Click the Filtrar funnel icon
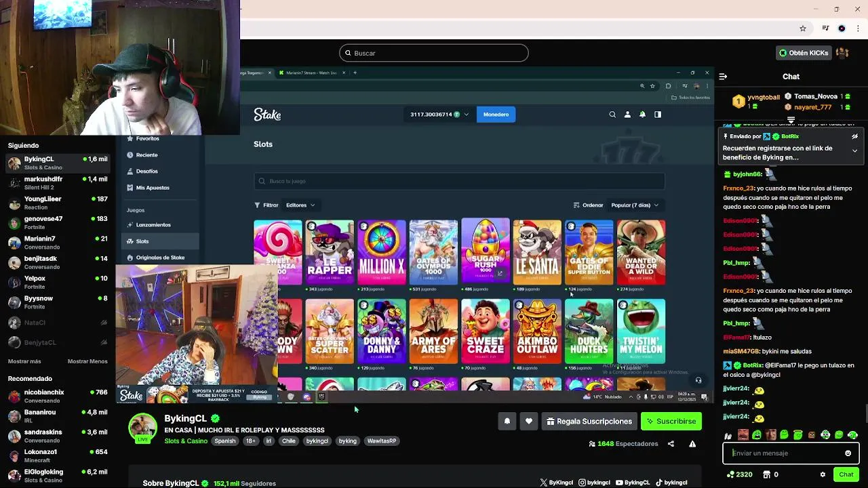Image resolution: width=868 pixels, height=488 pixels. (x=257, y=205)
